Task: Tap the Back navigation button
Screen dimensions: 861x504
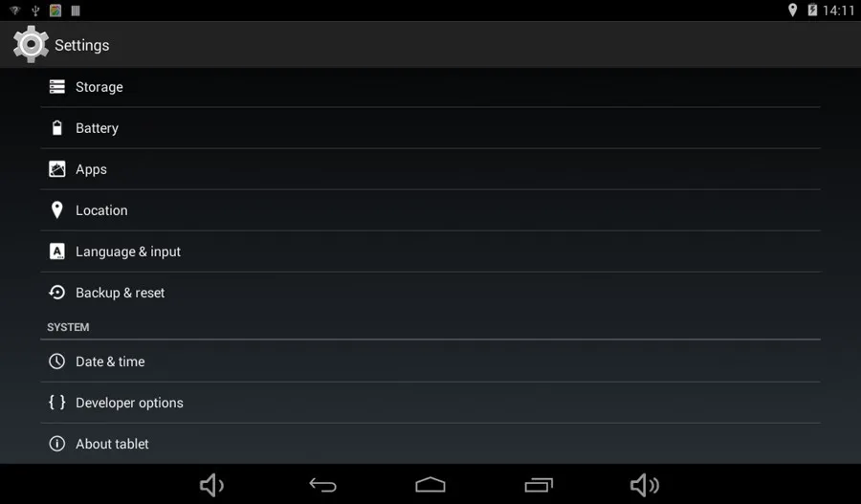Action: pyautogui.click(x=323, y=485)
